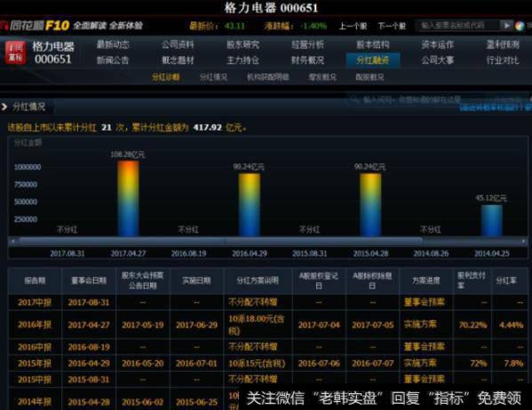The image size is (532, 410).
Task: Click the 45.12亿元 bar for 2014.04.25
Action: pos(492,220)
